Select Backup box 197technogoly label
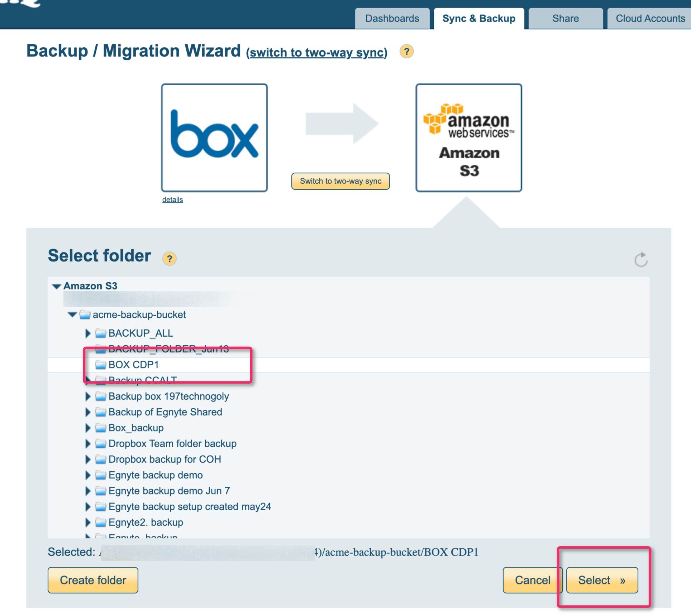 [x=169, y=396]
